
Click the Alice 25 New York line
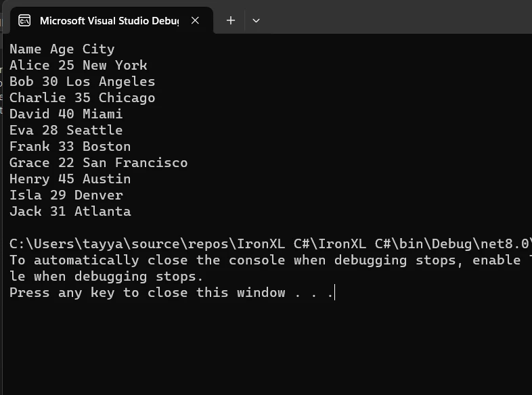[x=79, y=66]
